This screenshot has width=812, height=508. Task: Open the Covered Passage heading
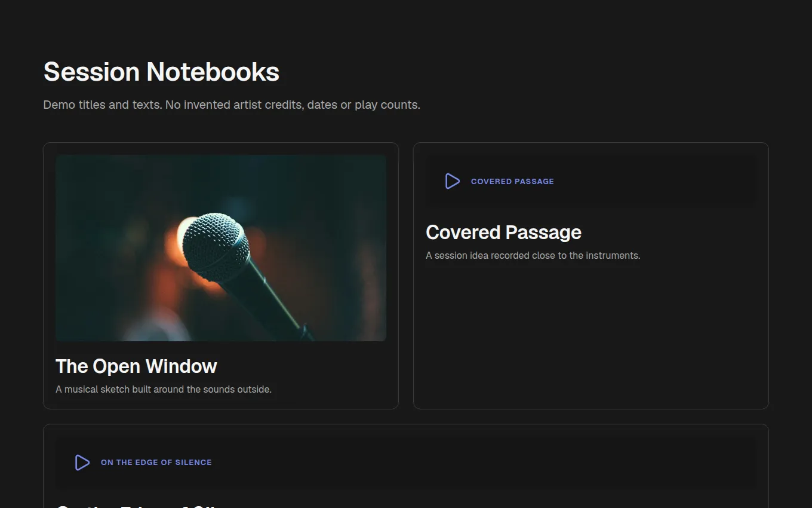coord(503,232)
